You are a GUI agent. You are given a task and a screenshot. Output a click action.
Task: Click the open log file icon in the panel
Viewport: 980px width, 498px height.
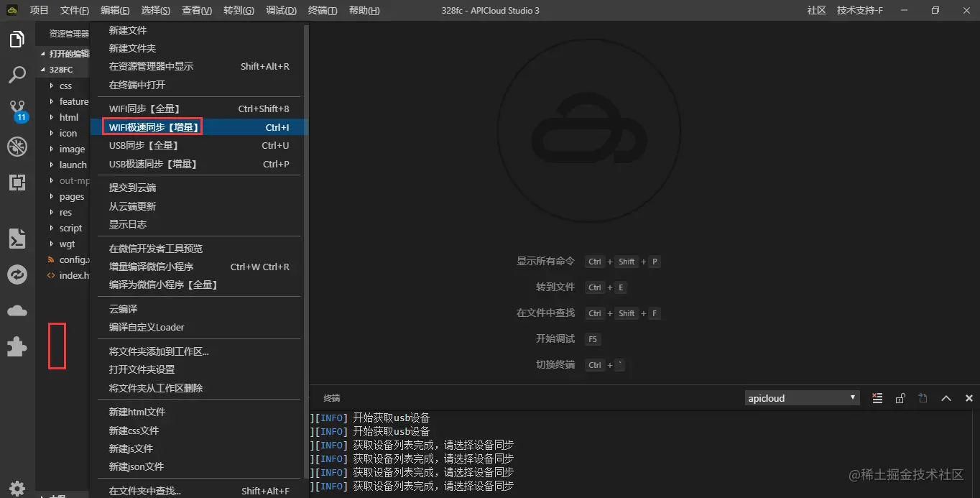click(x=923, y=398)
